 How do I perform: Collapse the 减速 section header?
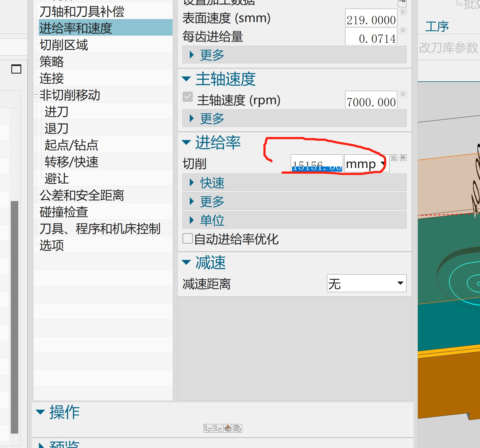(204, 262)
